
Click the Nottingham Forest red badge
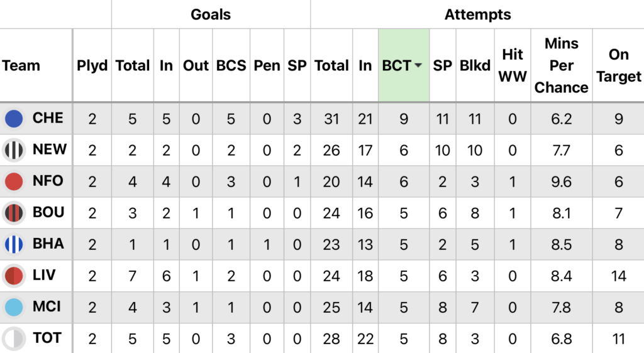[x=14, y=182]
